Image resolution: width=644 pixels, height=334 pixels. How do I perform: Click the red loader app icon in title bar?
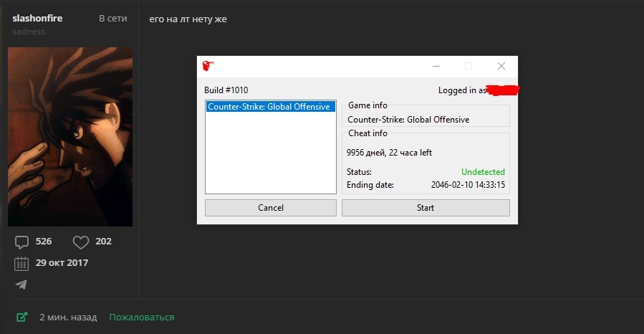tap(208, 66)
